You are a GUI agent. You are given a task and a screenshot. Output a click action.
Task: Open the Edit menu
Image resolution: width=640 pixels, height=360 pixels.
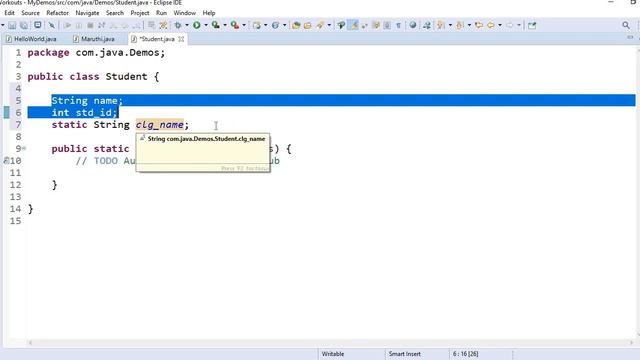(9, 13)
